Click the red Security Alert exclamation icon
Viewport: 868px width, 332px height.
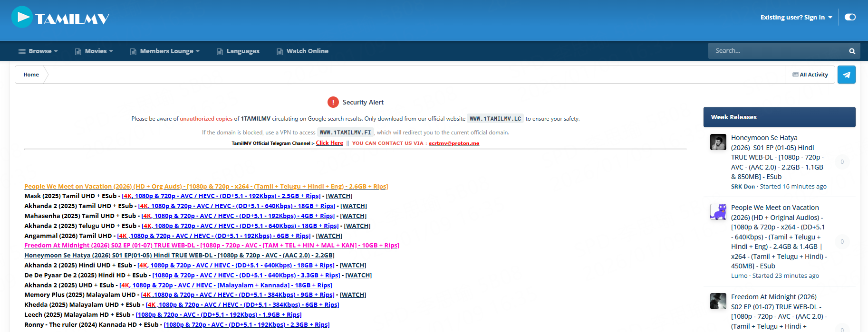[x=333, y=102]
